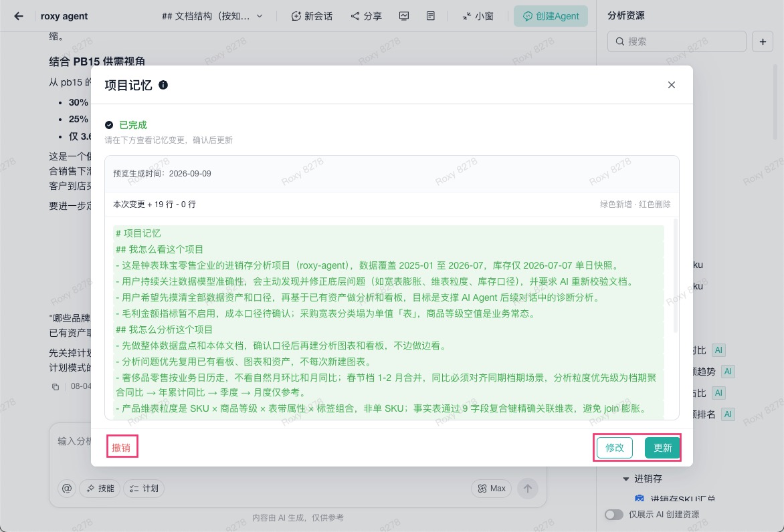Click 撤销 to revoke the memory change
Viewport: 784px width, 532px height.
tap(122, 448)
